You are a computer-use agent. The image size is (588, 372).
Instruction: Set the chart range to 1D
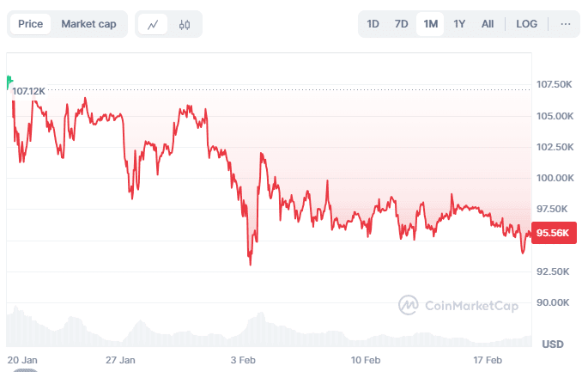(x=373, y=24)
